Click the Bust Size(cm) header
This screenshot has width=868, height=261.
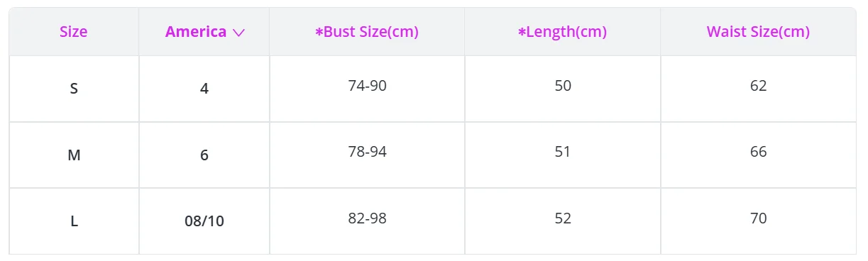point(367,32)
